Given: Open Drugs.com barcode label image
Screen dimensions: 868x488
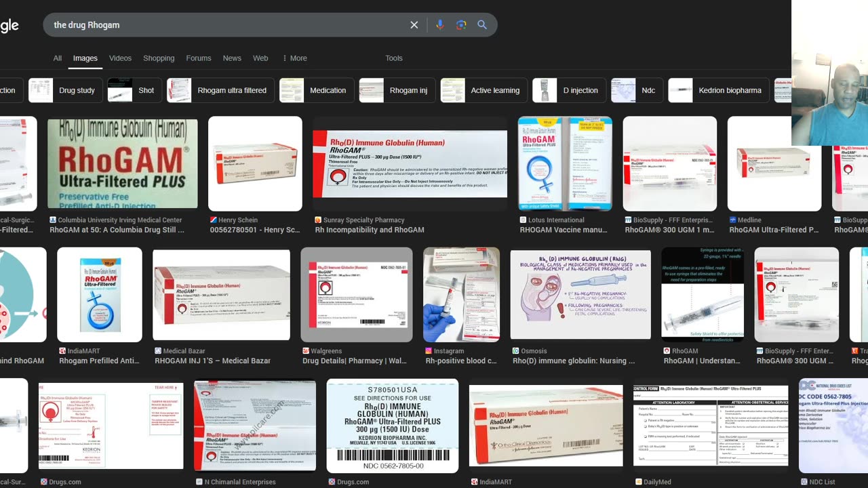Looking at the screenshot, I should click(393, 426).
